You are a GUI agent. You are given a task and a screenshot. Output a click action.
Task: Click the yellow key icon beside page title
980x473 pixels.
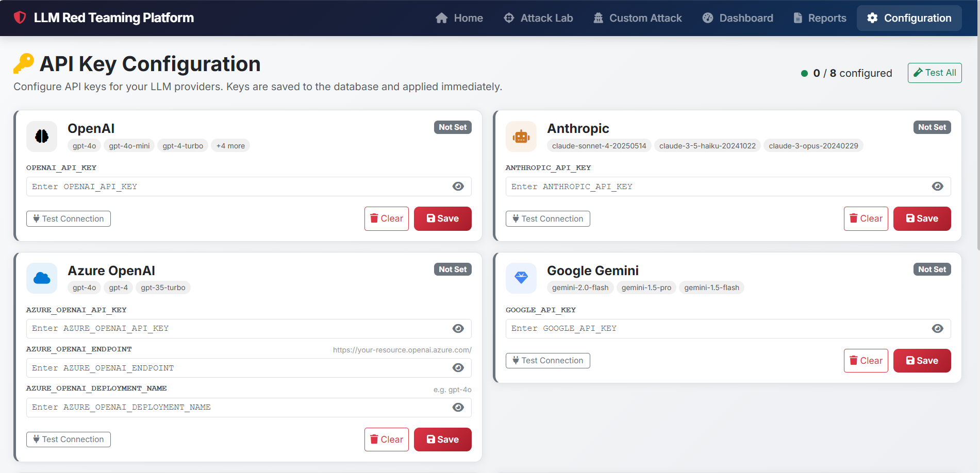click(x=23, y=63)
